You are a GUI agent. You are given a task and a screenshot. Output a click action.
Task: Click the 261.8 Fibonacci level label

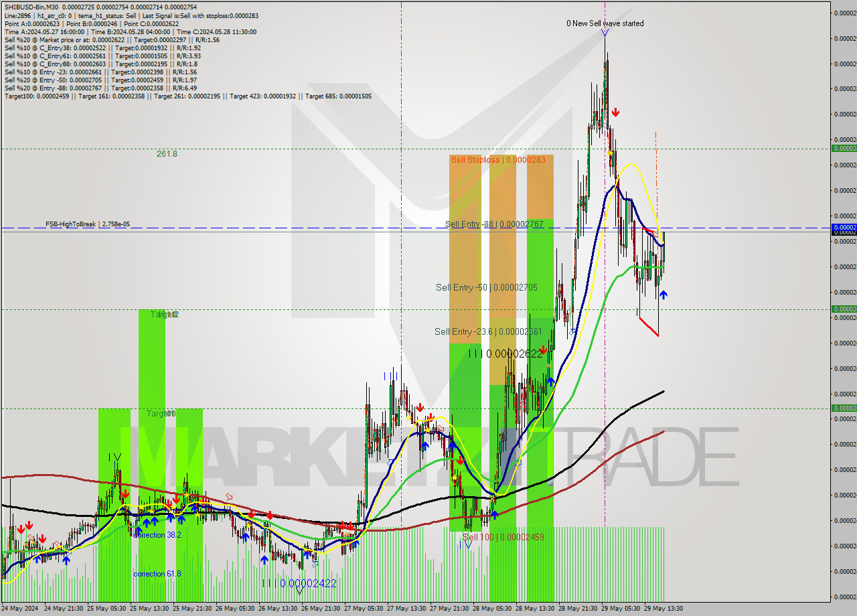point(167,153)
